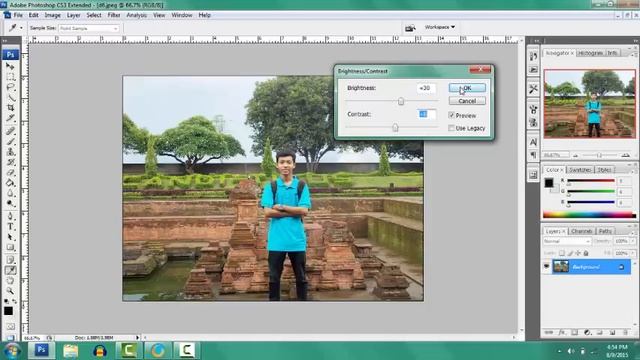This screenshot has width=640, height=360.
Task: Select the Brush tool
Action: pyautogui.click(x=10, y=142)
